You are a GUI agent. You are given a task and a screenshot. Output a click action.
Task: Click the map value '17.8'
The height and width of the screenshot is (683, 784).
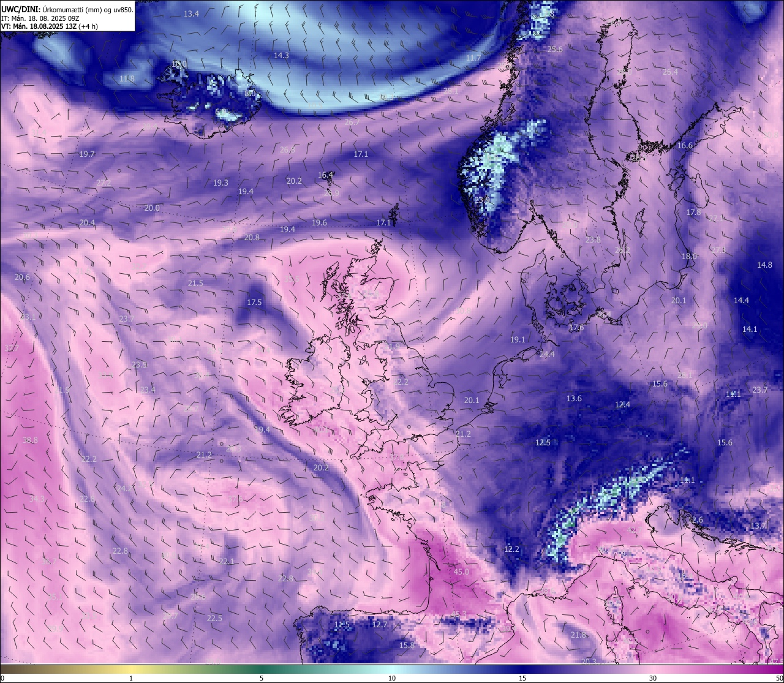coord(693,212)
